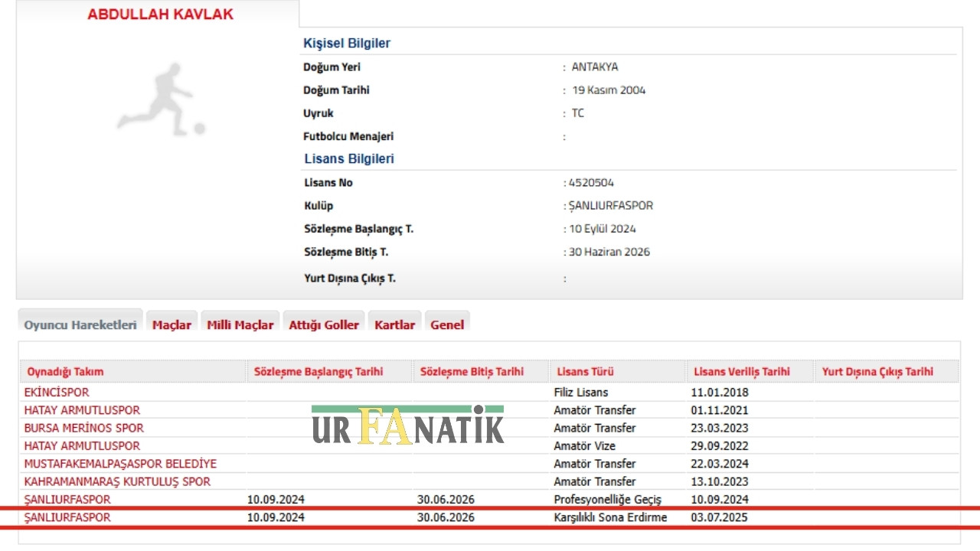Select contract start 10 Eylül 2024
The height and width of the screenshot is (551, 980).
tap(602, 229)
